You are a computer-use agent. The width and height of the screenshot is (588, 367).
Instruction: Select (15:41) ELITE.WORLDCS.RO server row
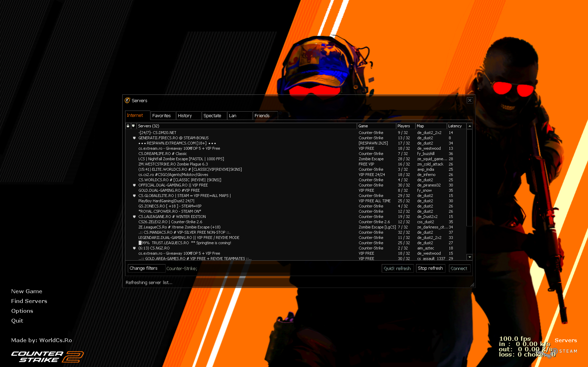(296, 169)
